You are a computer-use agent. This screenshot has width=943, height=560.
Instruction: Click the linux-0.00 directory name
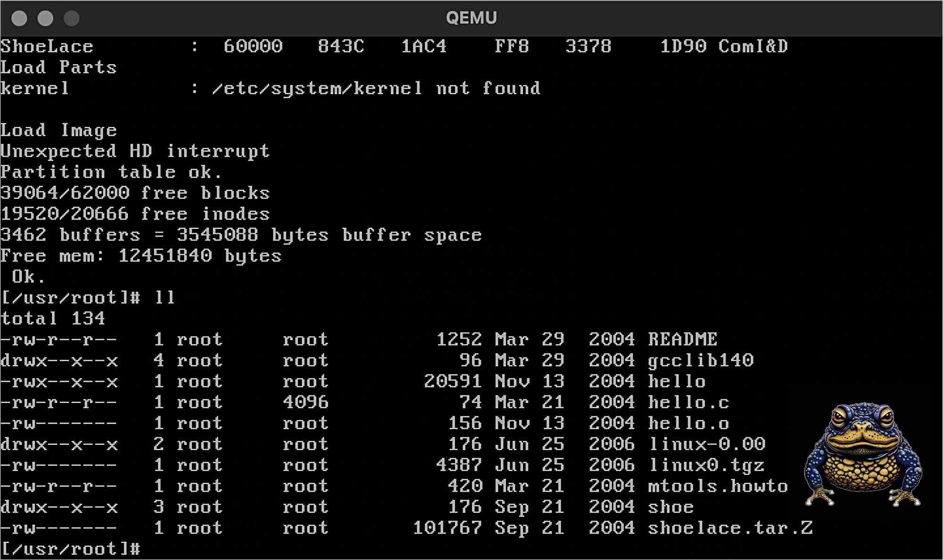click(707, 444)
